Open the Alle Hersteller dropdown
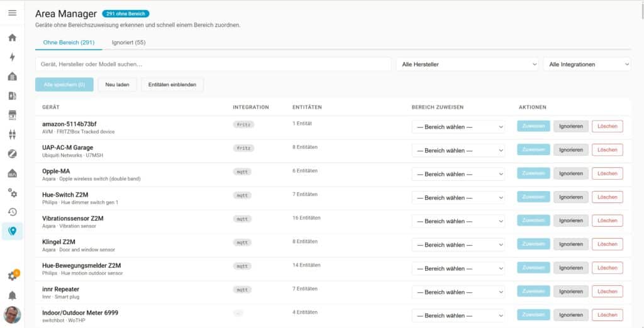The image size is (644, 328). pyautogui.click(x=467, y=65)
